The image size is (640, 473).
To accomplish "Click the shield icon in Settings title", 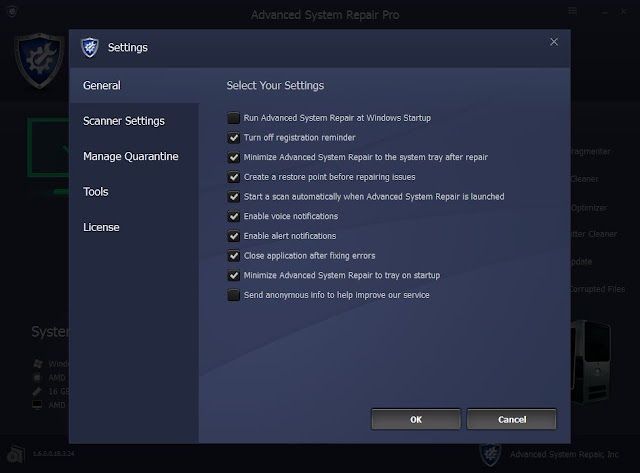I will point(90,47).
